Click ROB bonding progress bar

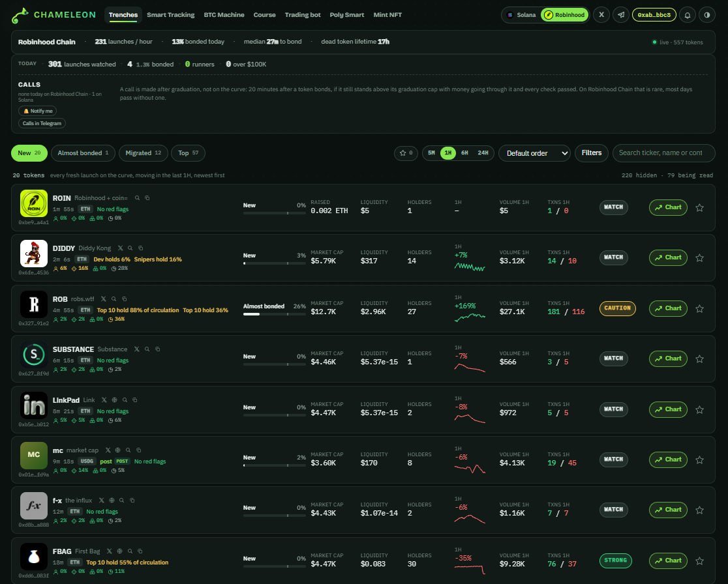[275, 314]
